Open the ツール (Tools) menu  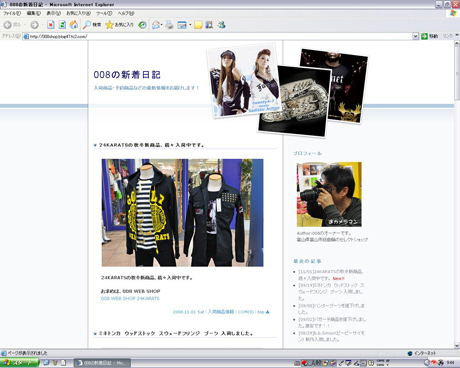(x=104, y=13)
